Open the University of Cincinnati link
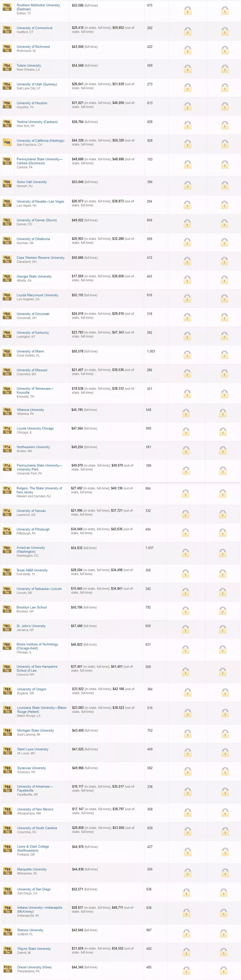 [x=33, y=314]
